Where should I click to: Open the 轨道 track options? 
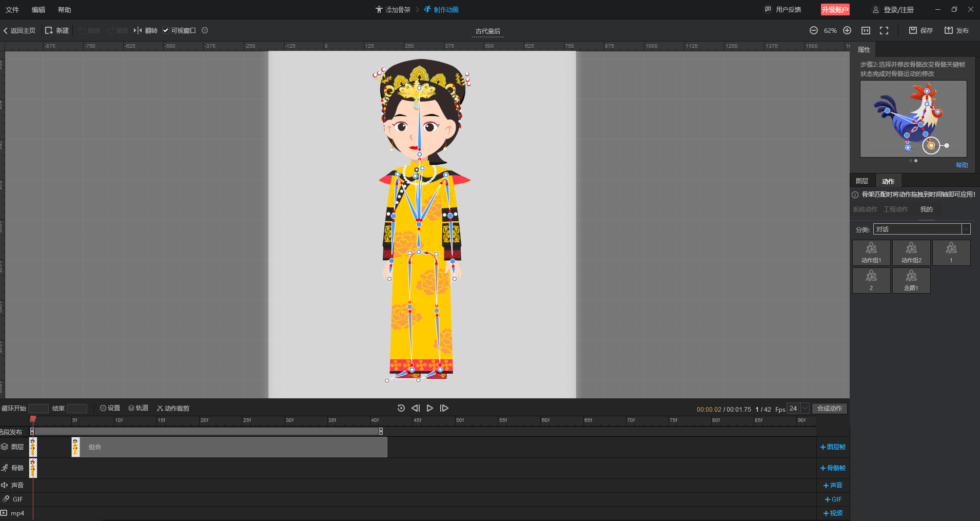coord(139,408)
